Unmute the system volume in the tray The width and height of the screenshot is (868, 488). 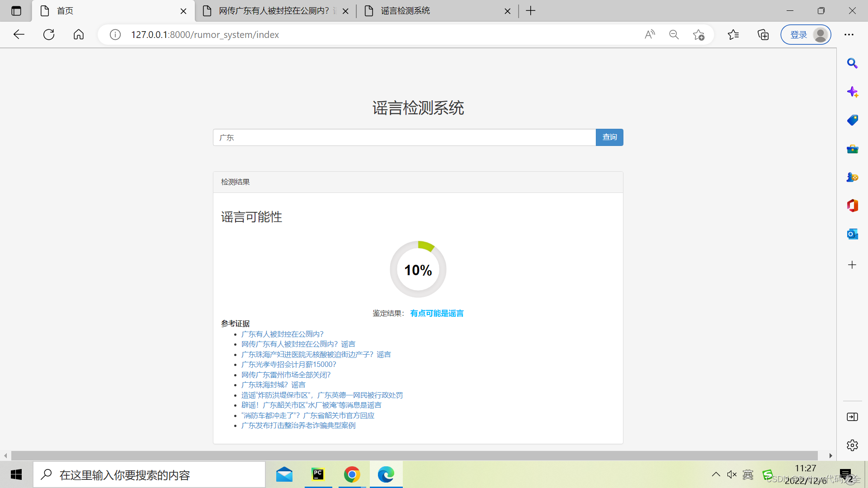coord(732,474)
